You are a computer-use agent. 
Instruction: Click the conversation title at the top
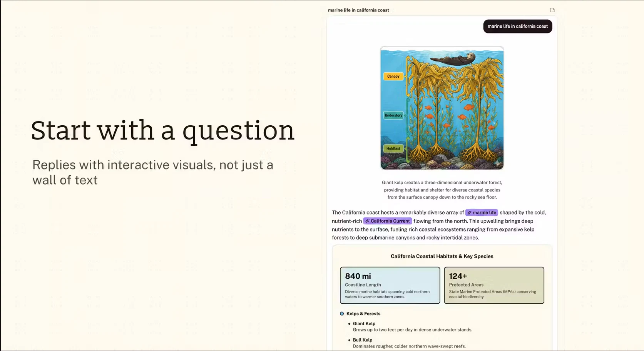[358, 10]
